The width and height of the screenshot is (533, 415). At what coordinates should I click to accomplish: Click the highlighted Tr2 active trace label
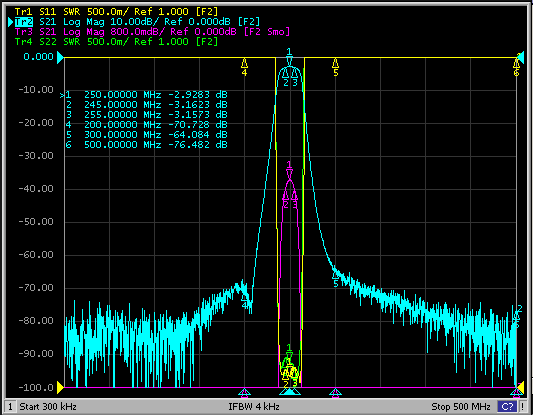[x=24, y=22]
